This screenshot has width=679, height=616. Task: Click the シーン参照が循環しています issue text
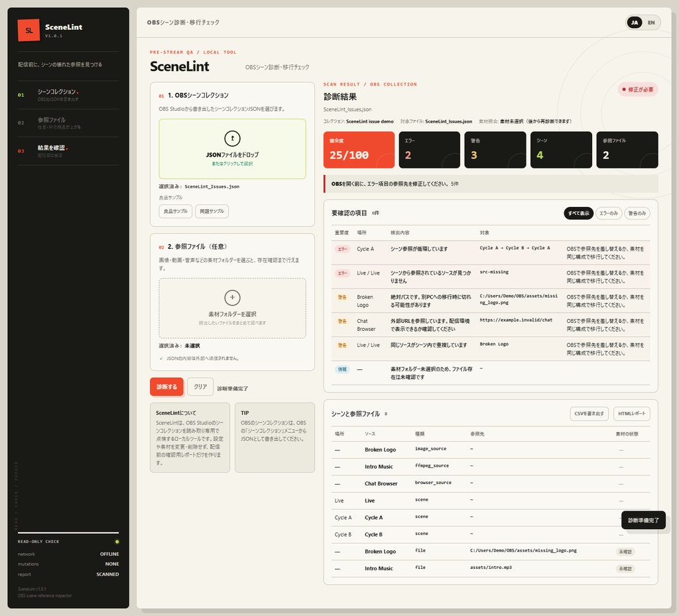(x=419, y=249)
